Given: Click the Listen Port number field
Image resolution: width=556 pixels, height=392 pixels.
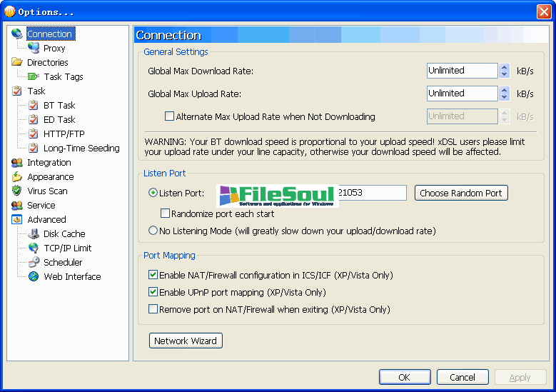Looking at the screenshot, I should tap(371, 193).
